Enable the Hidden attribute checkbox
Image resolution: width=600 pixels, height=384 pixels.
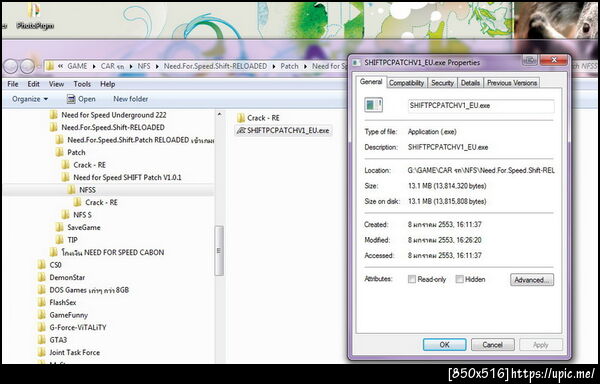(x=459, y=280)
